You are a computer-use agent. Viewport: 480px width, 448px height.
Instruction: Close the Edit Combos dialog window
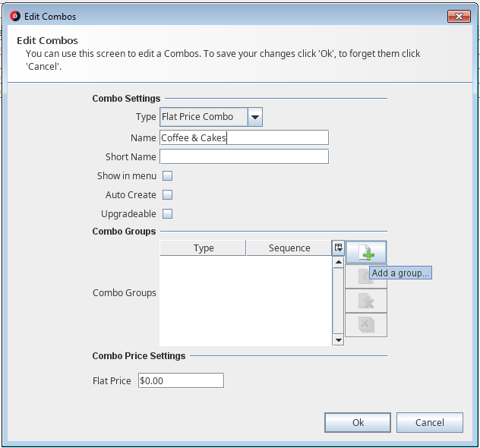(x=458, y=16)
